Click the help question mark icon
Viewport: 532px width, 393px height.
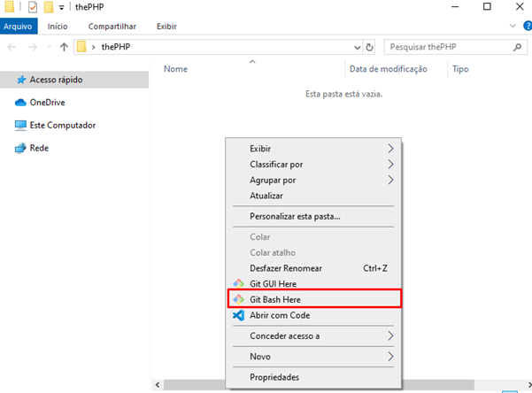[x=523, y=27]
